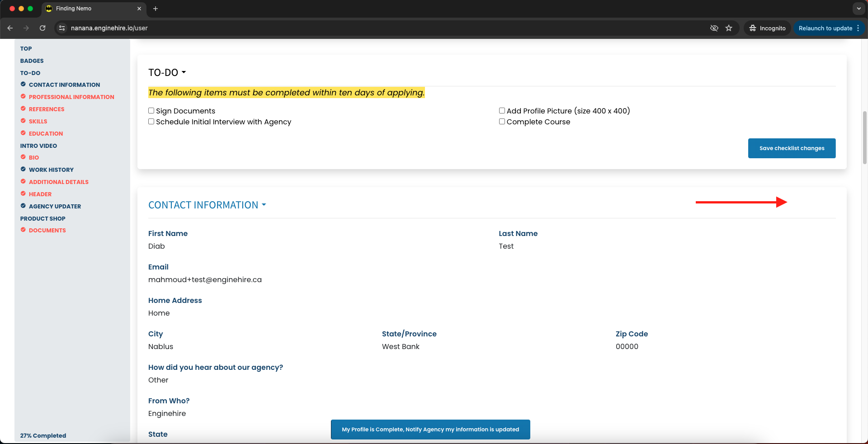
Task: Collapse the Contact Information section heading
Action: point(207,205)
